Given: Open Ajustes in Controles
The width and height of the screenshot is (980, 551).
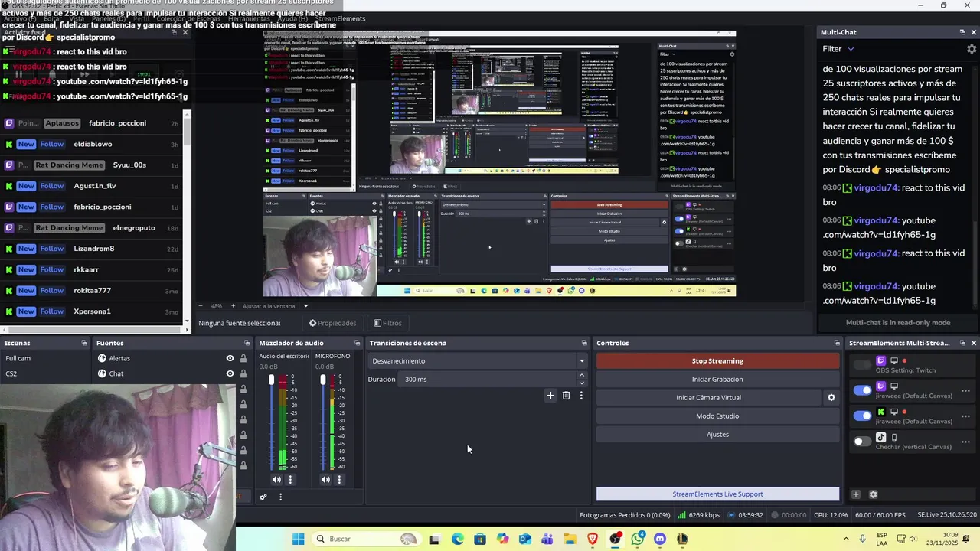Looking at the screenshot, I should click(717, 435).
